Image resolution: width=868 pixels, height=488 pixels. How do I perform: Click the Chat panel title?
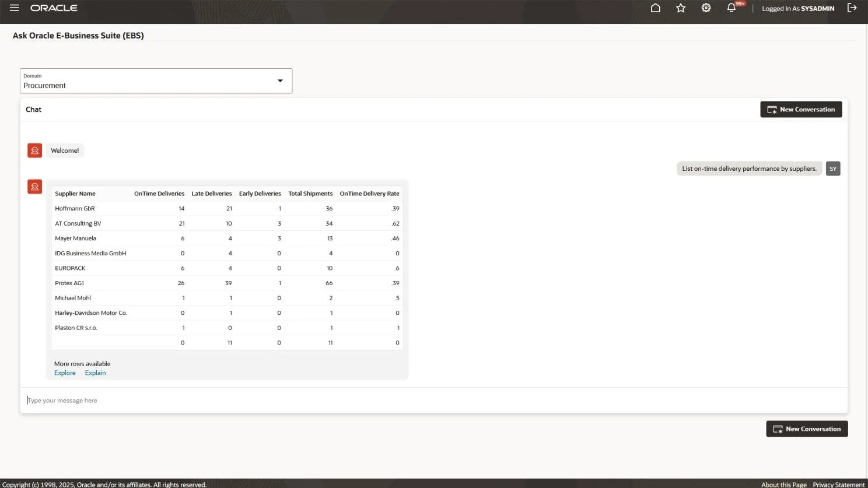point(33,110)
